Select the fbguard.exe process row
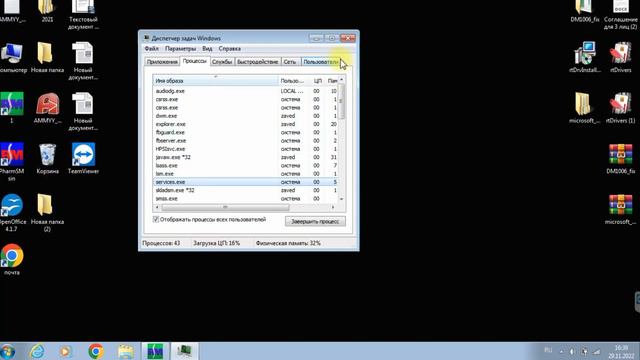This screenshot has width=640, height=360. point(246,132)
